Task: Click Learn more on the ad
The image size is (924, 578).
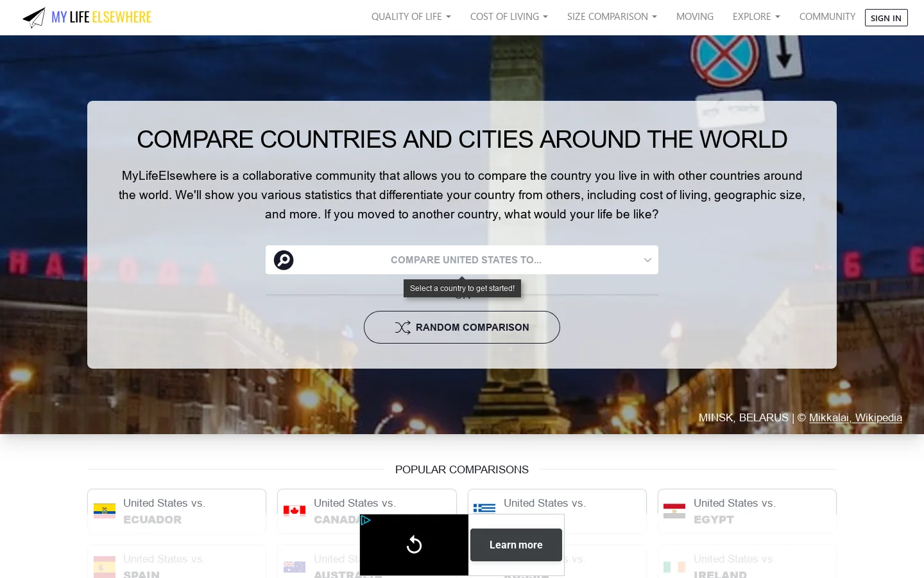Action: click(x=516, y=545)
